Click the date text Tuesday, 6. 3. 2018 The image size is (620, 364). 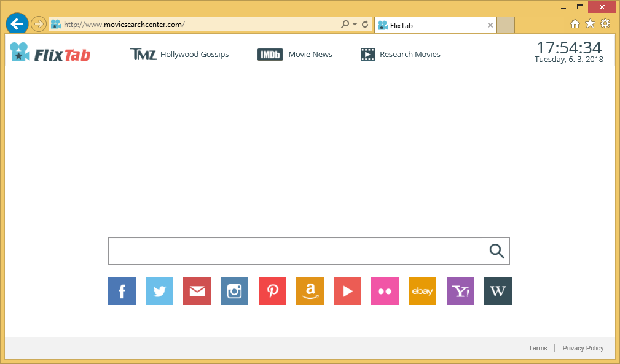[569, 59]
